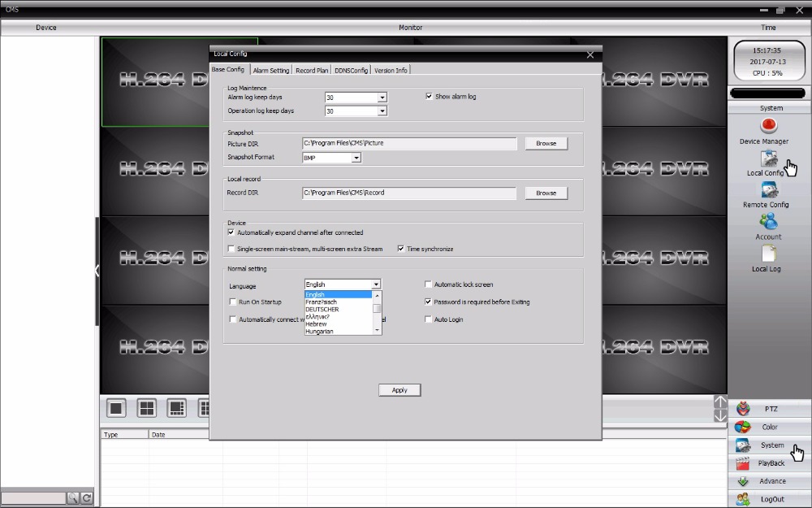Enable the Auto Login checkbox

coord(429,319)
